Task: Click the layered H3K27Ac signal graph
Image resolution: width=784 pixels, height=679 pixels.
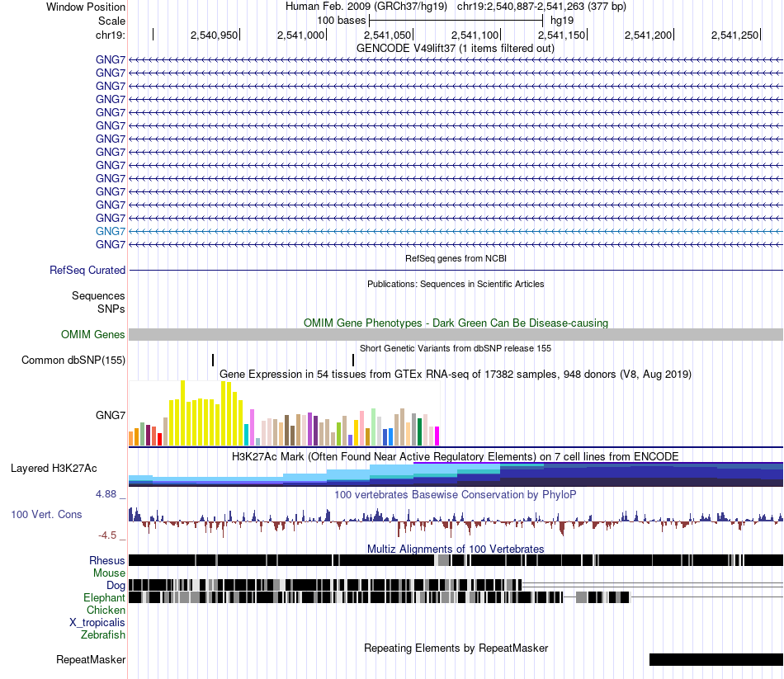Action: click(456, 474)
